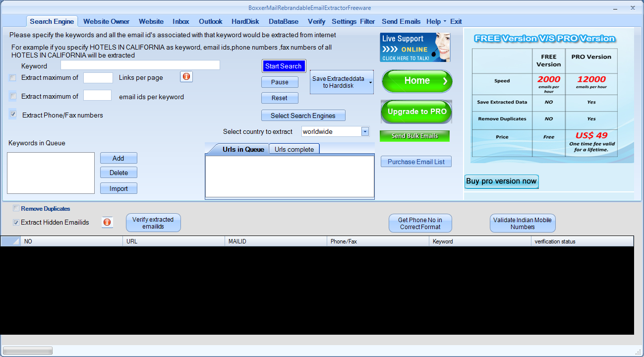This screenshot has height=357, width=644.
Task: Expand the Save Extracteddata to Harddisk options
Action: point(369,81)
